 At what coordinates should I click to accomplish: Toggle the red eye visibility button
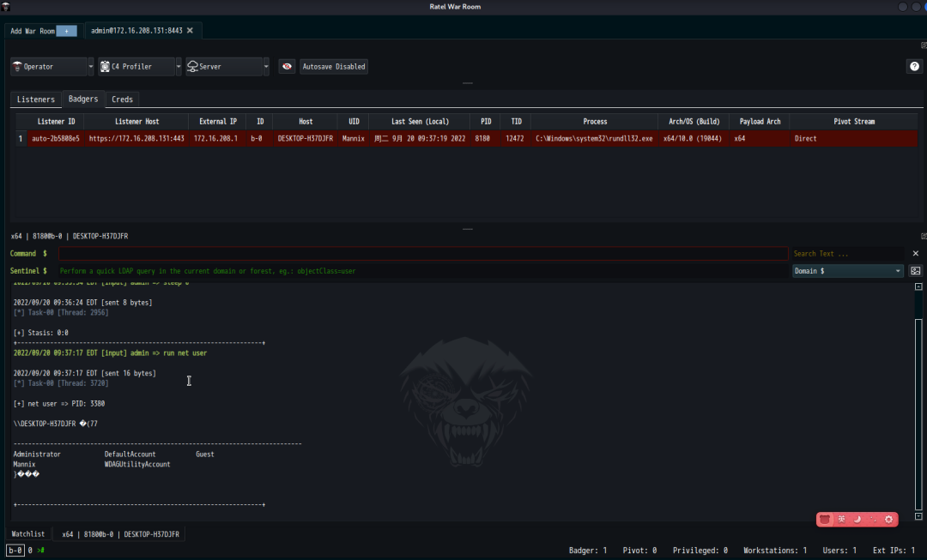pos(287,67)
